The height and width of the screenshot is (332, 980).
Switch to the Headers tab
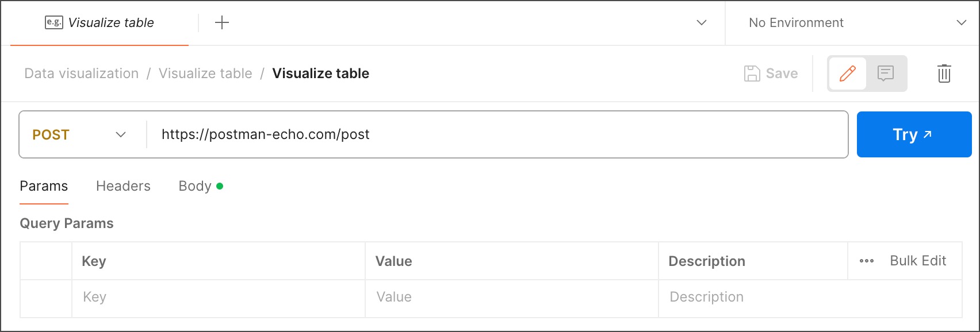(x=122, y=186)
